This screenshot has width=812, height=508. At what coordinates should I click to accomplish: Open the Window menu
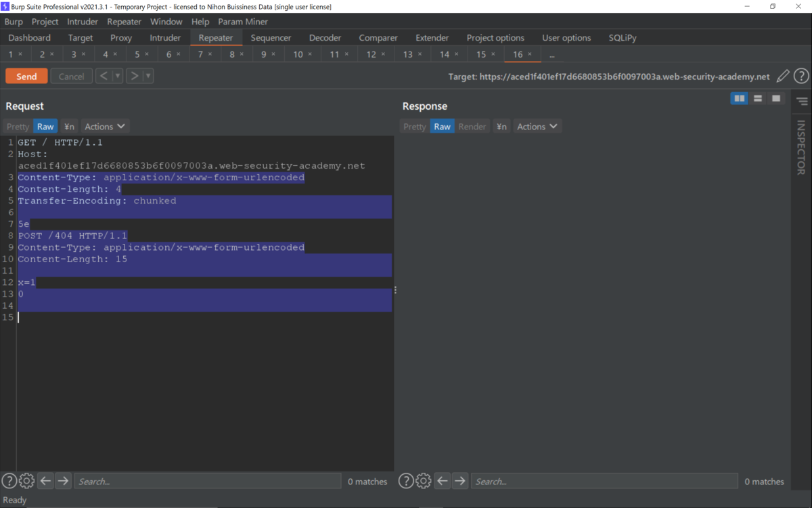pos(166,22)
